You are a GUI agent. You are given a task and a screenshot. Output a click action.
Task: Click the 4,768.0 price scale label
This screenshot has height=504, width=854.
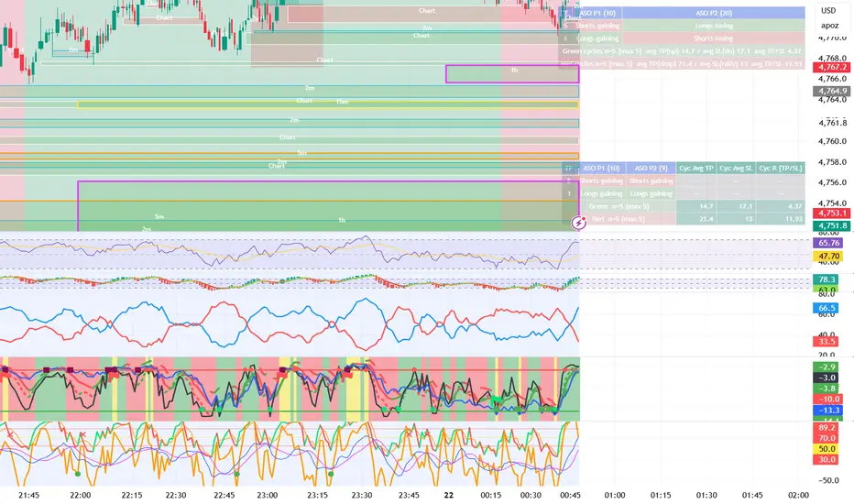coord(832,58)
